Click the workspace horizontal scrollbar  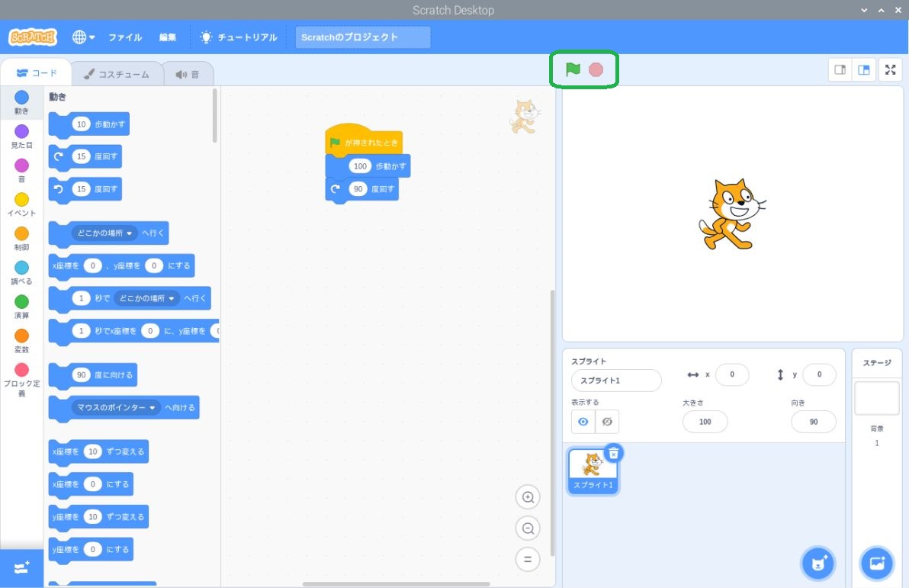(x=396, y=584)
